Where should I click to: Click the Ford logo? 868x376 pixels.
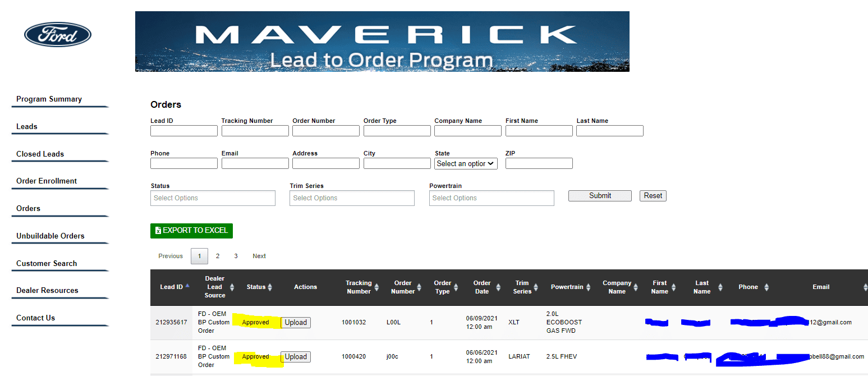tap(57, 35)
